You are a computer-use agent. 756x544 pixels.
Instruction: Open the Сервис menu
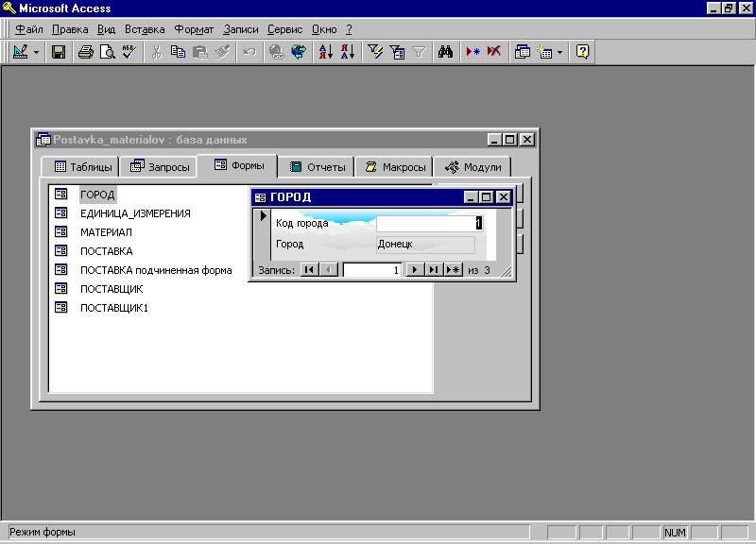pyautogui.click(x=285, y=29)
